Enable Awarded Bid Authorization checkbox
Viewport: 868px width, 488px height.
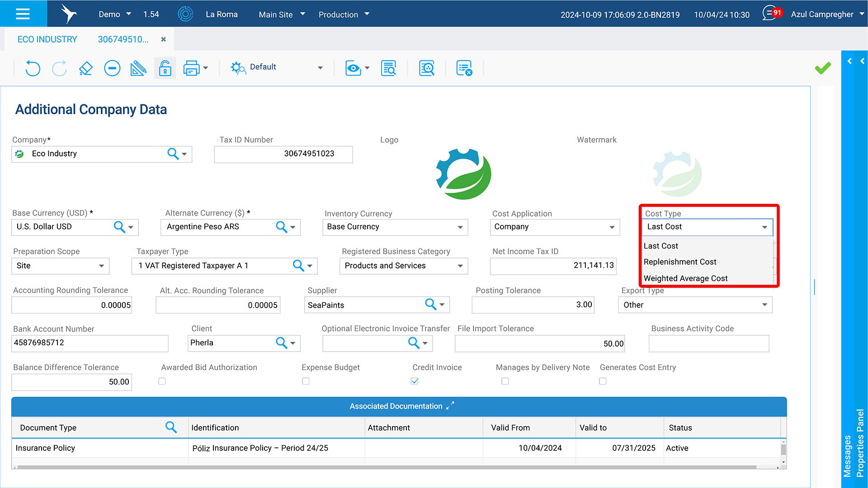pos(162,381)
